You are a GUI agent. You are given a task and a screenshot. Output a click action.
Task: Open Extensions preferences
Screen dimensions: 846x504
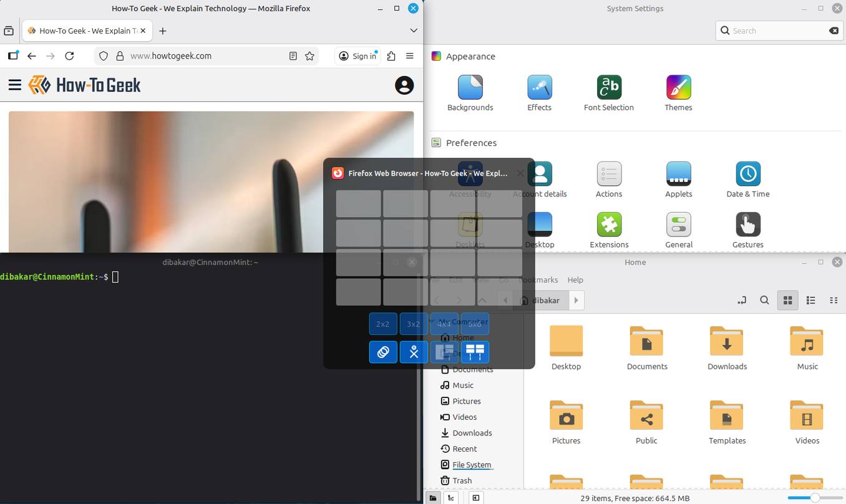pyautogui.click(x=609, y=230)
